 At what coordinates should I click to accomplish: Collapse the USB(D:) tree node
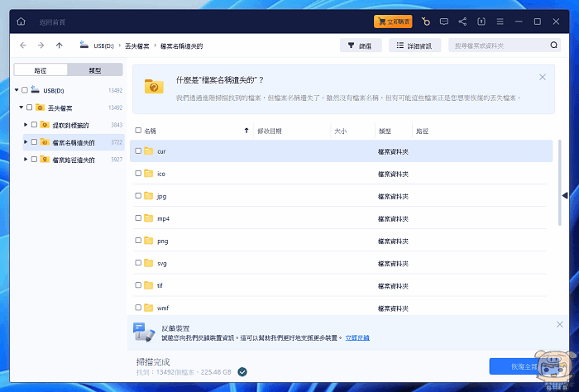[x=17, y=90]
